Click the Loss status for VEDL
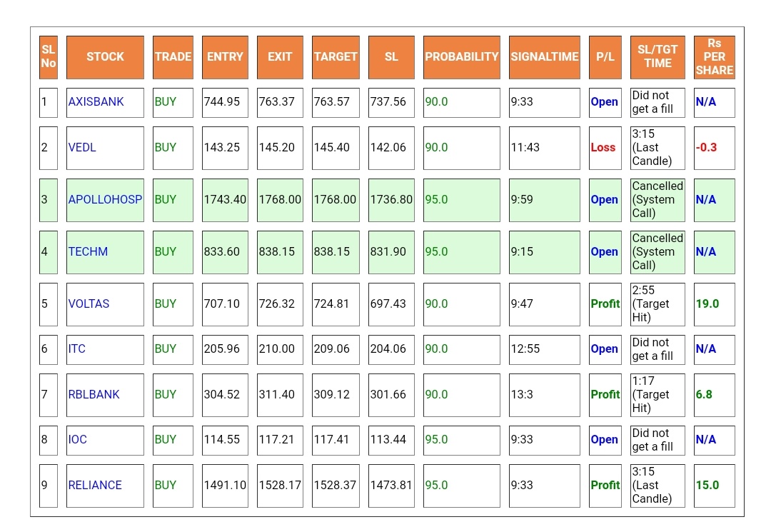Image resolution: width=771 pixels, height=532 pixels. click(x=603, y=148)
